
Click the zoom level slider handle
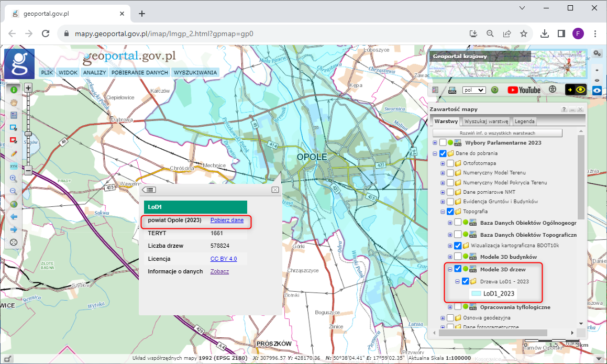28,133
